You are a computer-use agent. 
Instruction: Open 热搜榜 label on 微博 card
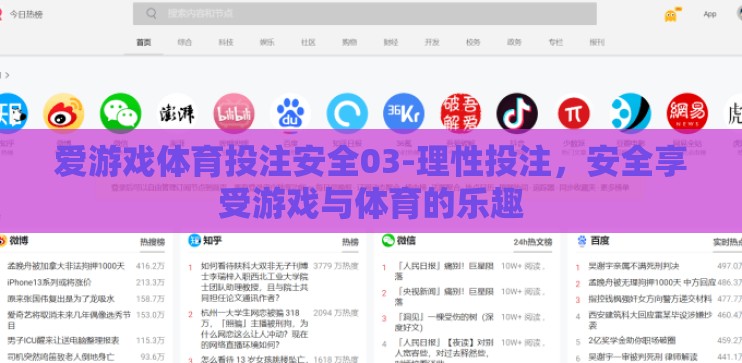point(152,242)
